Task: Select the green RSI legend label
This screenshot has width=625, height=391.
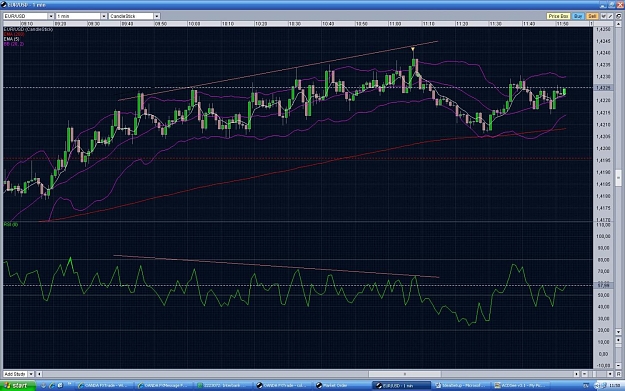Action: 11,224
